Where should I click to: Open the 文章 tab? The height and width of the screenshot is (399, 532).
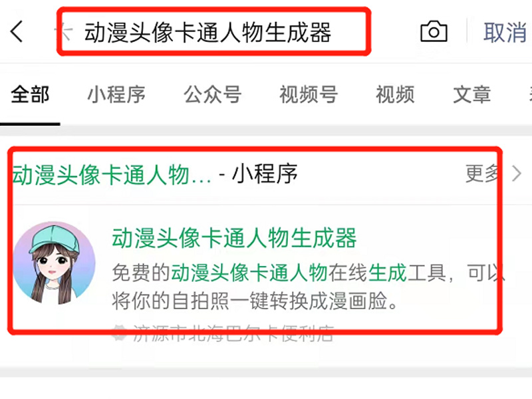tap(472, 94)
